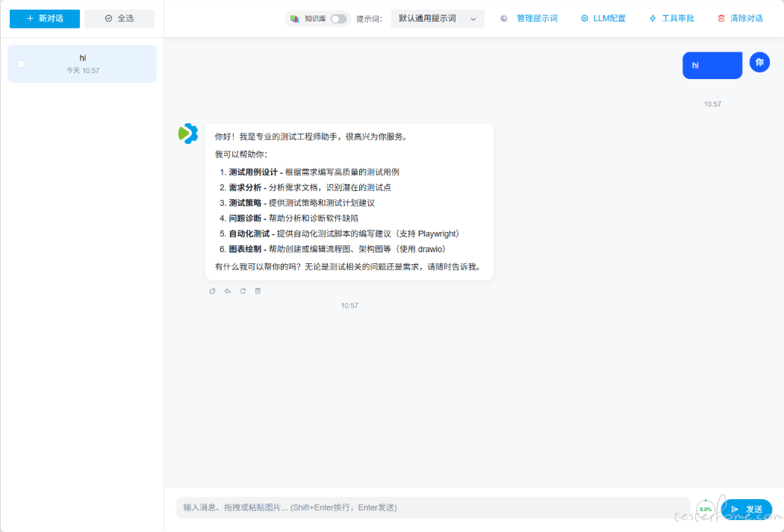The height and width of the screenshot is (532, 784).
Task: Click the knowledge base book icon
Action: point(295,19)
